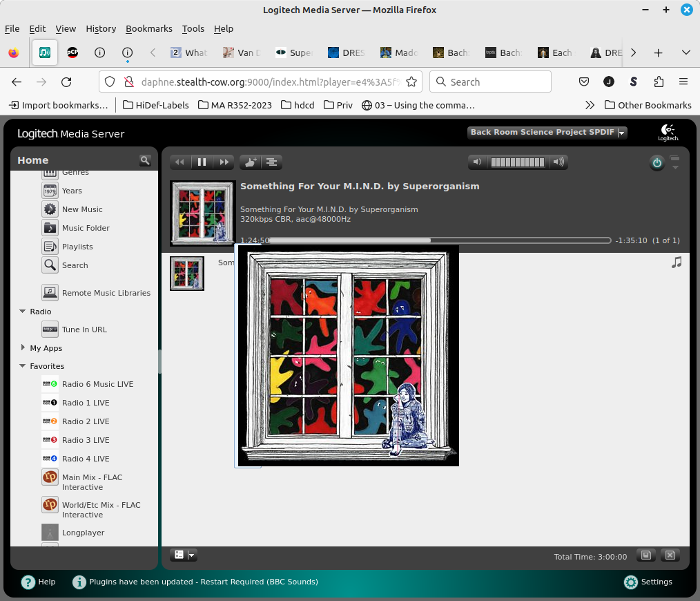This screenshot has height=601, width=700.
Task: Pause the playing track
Action: coord(202,162)
